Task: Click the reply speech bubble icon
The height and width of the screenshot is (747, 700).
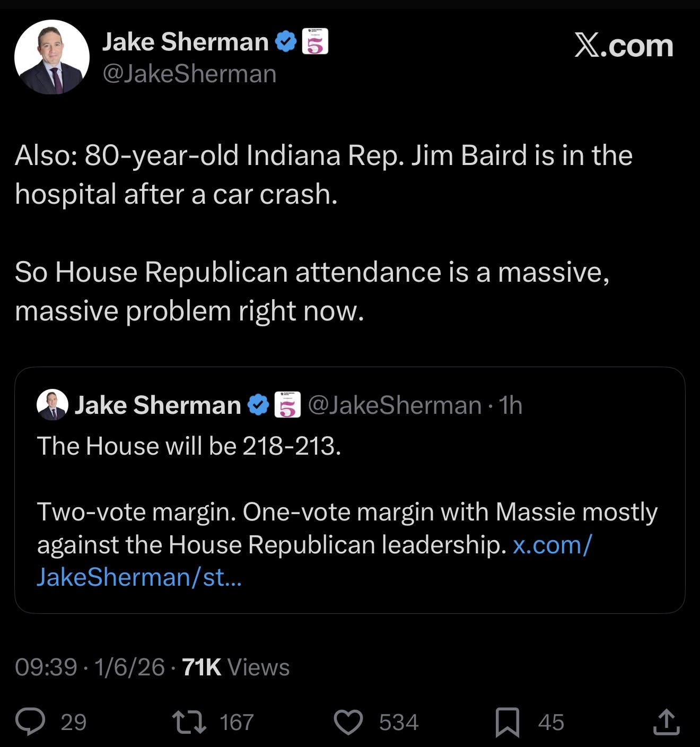Action: 30,722
